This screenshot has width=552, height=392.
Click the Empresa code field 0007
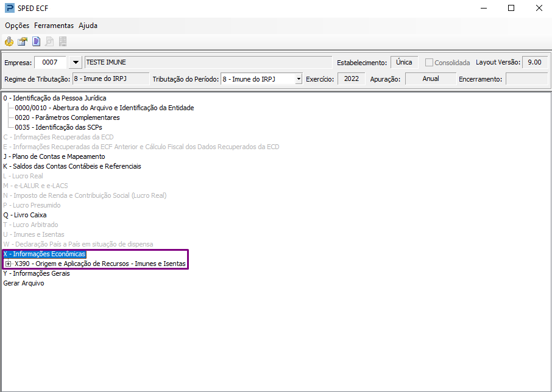51,63
